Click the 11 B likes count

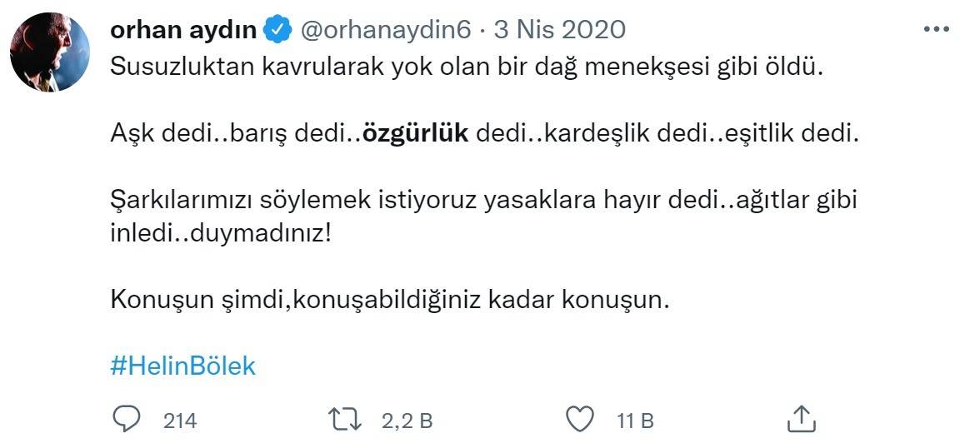[x=635, y=421]
